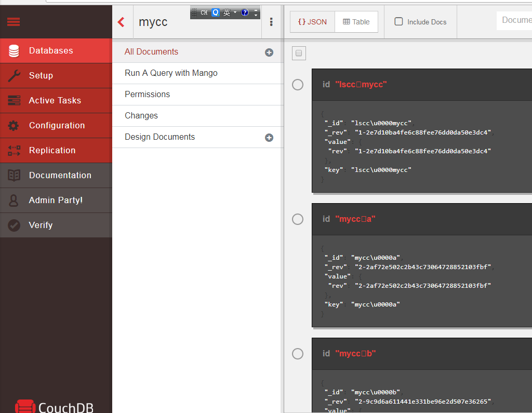Open the All Documents section
The image size is (532, 413).
pyautogui.click(x=197, y=52)
